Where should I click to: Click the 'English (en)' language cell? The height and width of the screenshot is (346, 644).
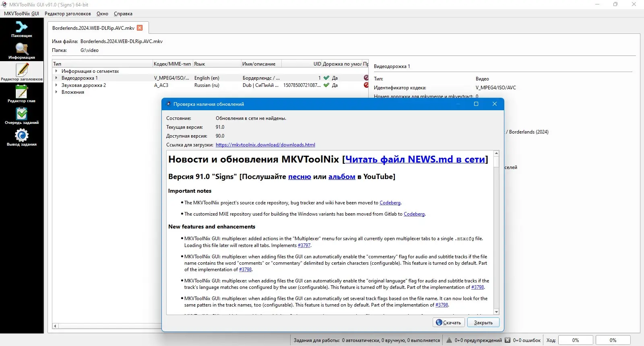click(207, 78)
